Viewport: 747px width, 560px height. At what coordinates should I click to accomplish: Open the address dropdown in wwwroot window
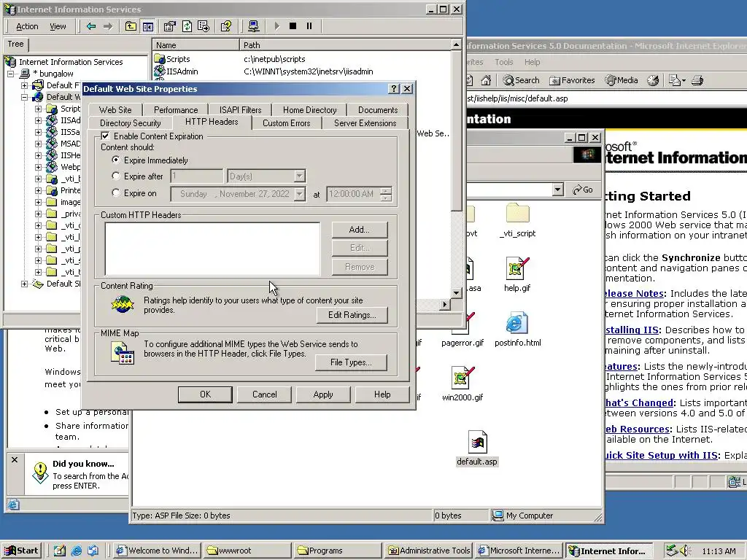[558, 190]
